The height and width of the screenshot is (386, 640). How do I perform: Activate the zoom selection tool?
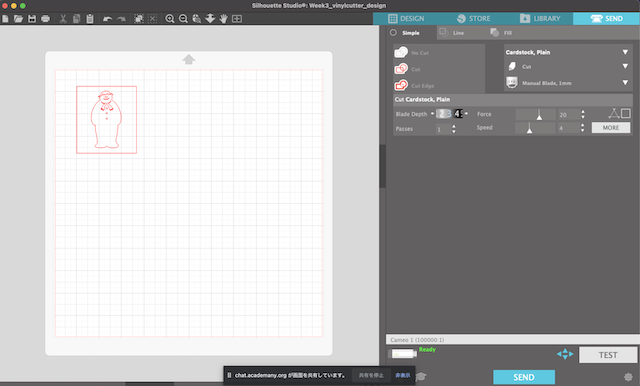pos(197,19)
